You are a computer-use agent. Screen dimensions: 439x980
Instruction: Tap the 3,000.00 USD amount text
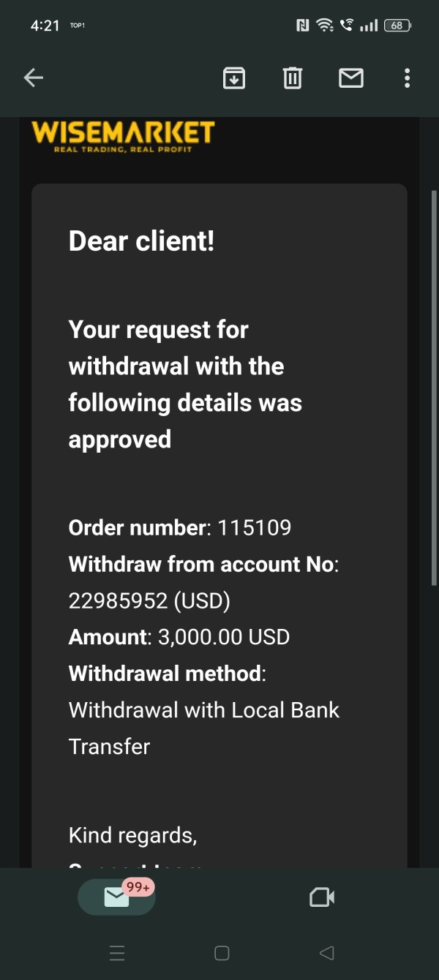pos(224,637)
